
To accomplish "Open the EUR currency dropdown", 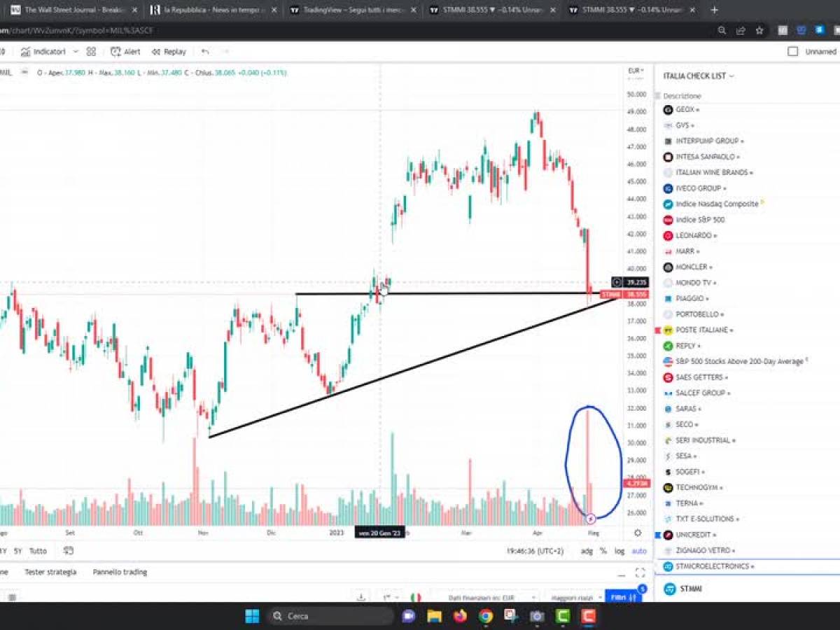I will point(636,71).
